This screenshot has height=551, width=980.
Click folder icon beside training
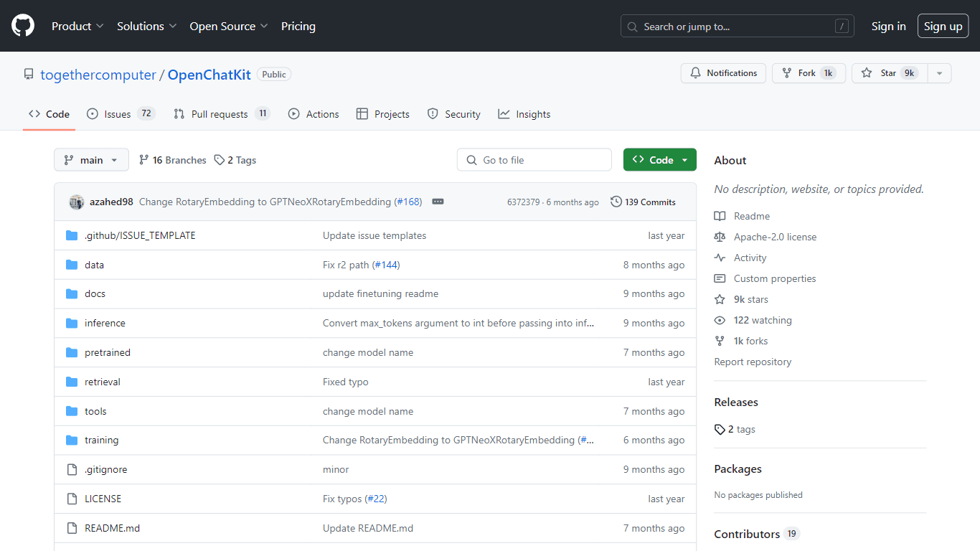pyautogui.click(x=72, y=441)
